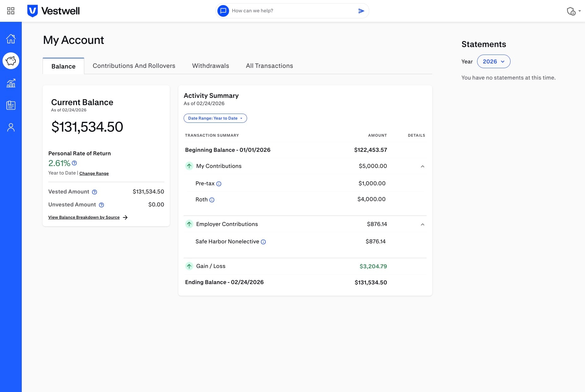This screenshot has height=392, width=585.
Task: Open the Statements Year 2026 dropdown
Action: point(493,62)
